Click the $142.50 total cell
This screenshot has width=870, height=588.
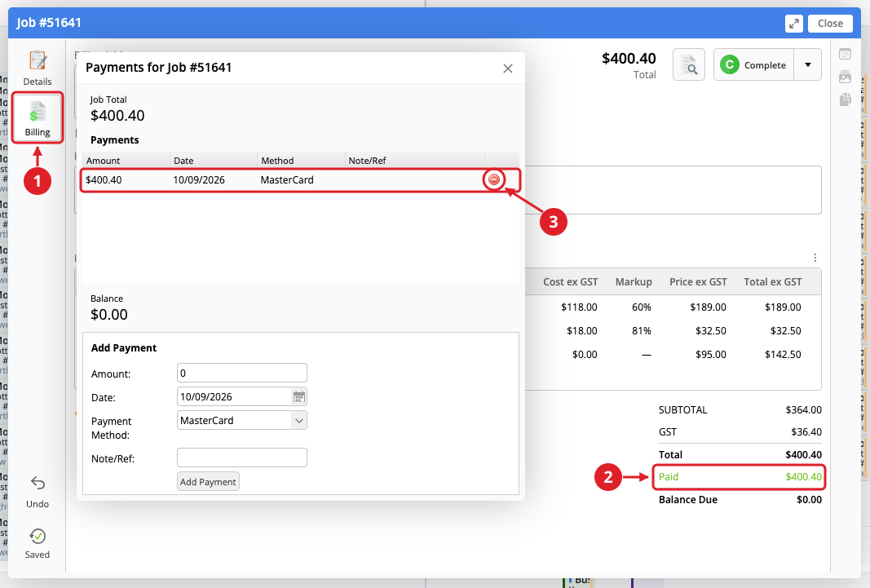pos(783,355)
